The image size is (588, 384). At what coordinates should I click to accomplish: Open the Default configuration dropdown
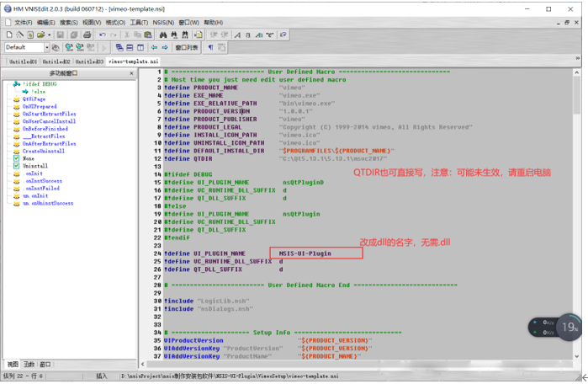pyautogui.click(x=47, y=47)
